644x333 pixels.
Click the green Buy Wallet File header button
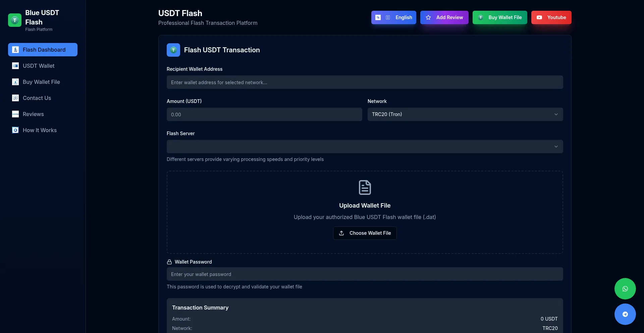[500, 17]
